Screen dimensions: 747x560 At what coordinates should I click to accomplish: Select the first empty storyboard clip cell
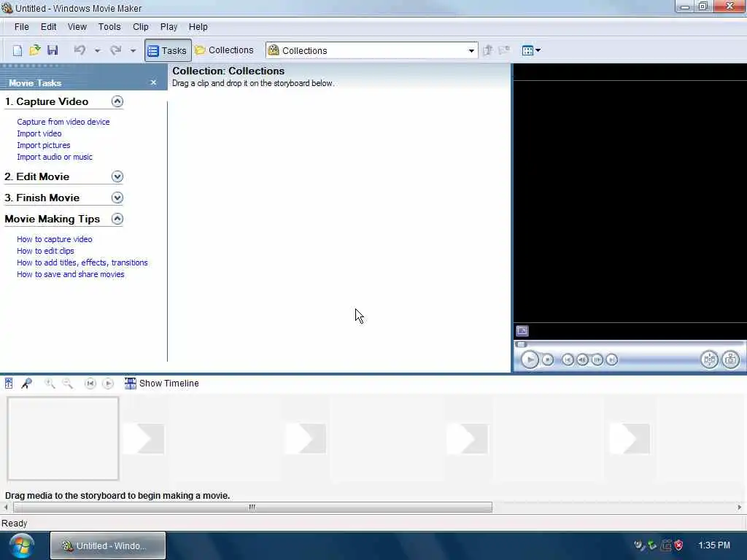click(63, 438)
